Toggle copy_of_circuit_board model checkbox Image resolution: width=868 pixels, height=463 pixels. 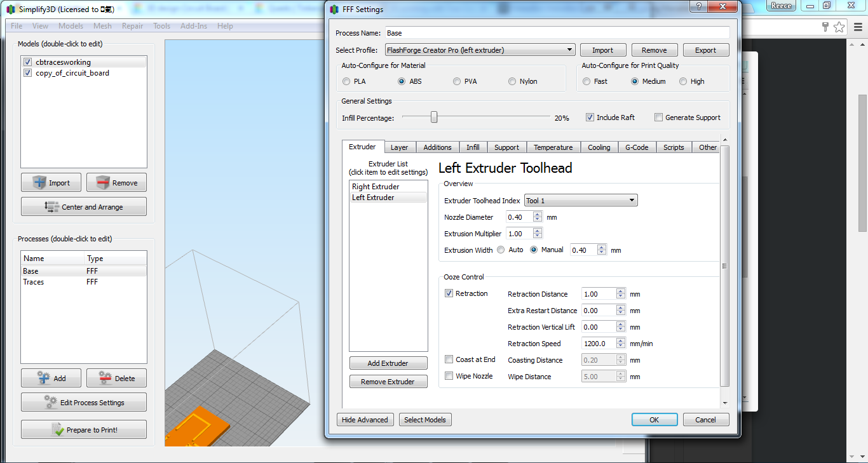(x=27, y=73)
